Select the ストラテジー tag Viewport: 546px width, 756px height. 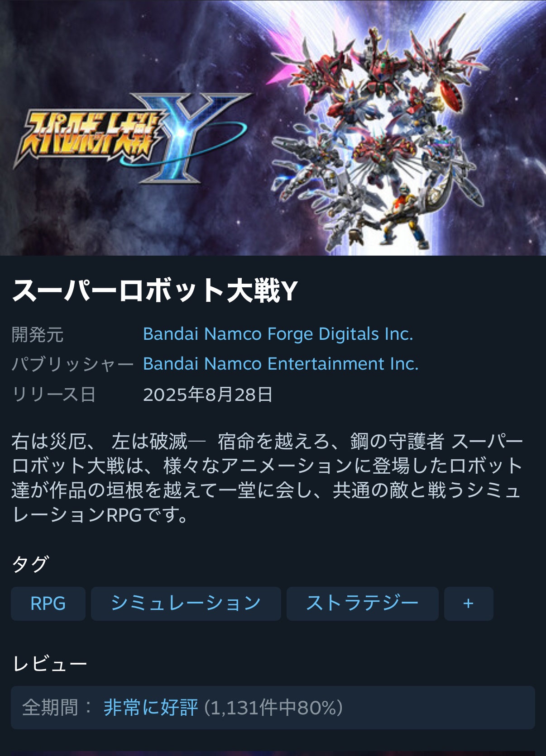point(363,604)
